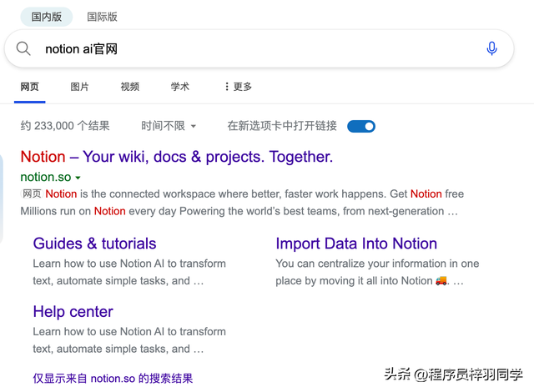This screenshot has height=392, width=534.
Task: Open Notion – Your wiki, docs & projects result
Action: tap(176, 157)
